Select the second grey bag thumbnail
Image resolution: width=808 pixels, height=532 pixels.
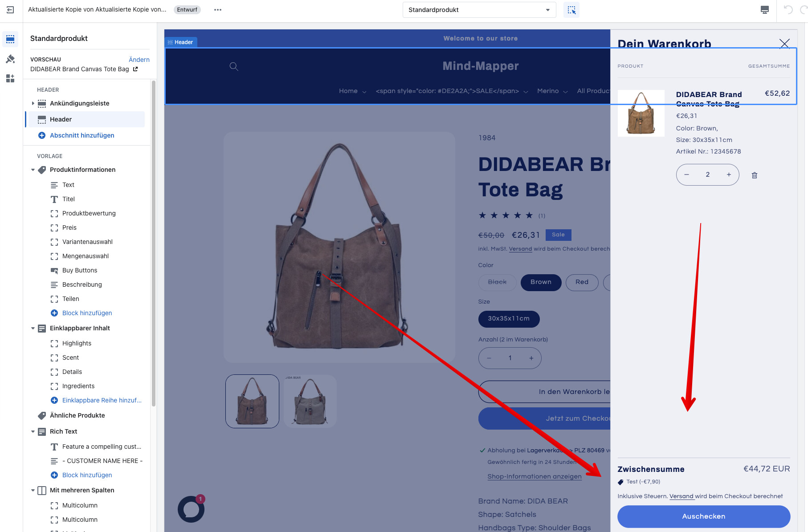tap(310, 401)
